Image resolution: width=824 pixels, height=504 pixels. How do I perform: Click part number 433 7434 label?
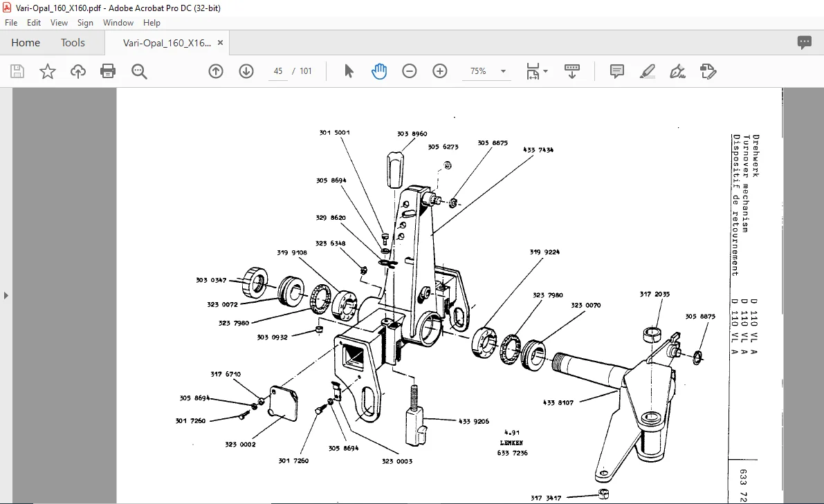pyautogui.click(x=538, y=149)
